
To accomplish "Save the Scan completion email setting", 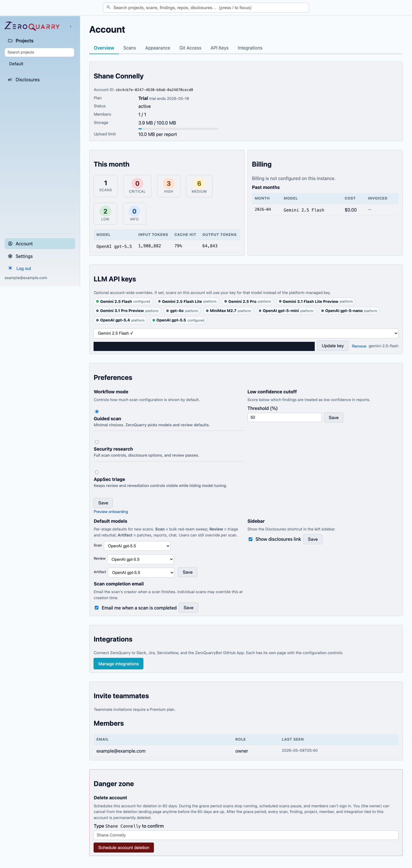I will pyautogui.click(x=188, y=607).
